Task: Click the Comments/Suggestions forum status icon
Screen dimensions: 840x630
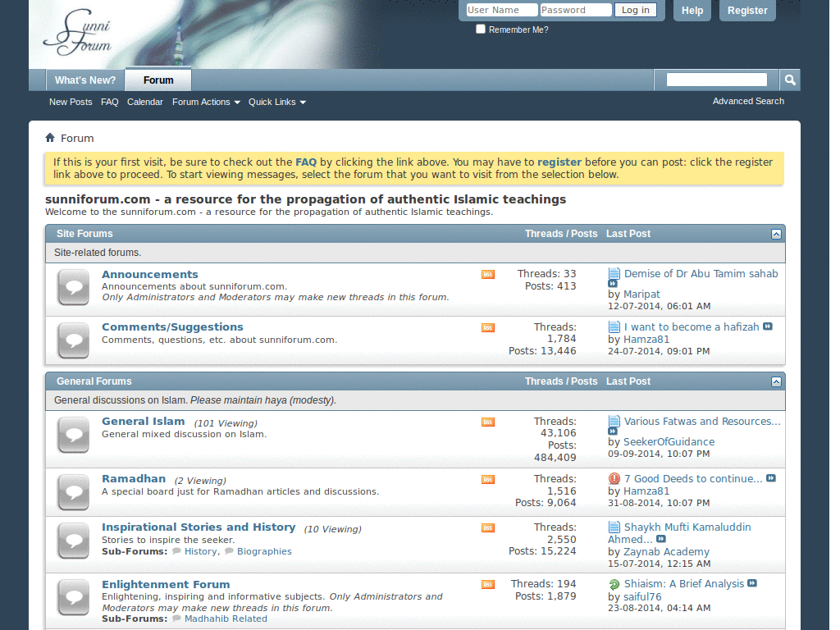Action: pyautogui.click(x=73, y=340)
